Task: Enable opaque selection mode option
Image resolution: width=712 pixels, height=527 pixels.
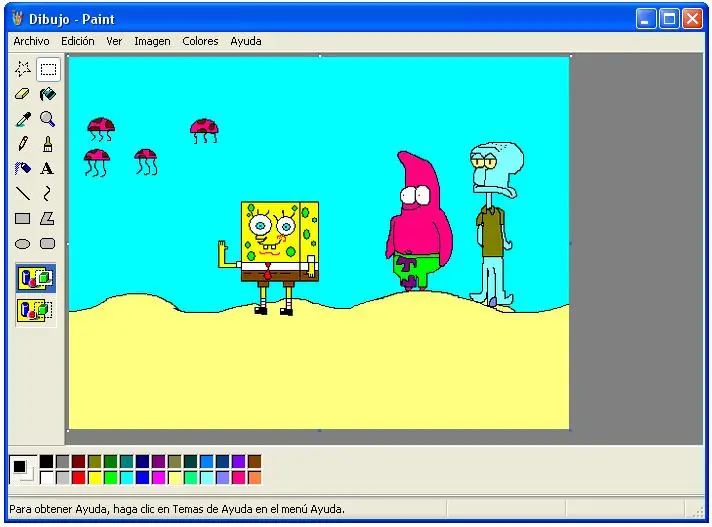Action: tap(35, 277)
